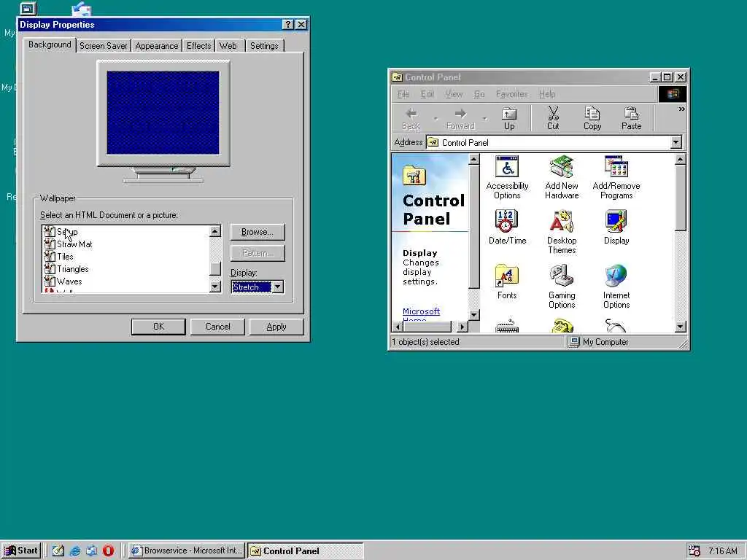This screenshot has width=747, height=560.
Task: Click the Browse... button
Action: coord(258,232)
